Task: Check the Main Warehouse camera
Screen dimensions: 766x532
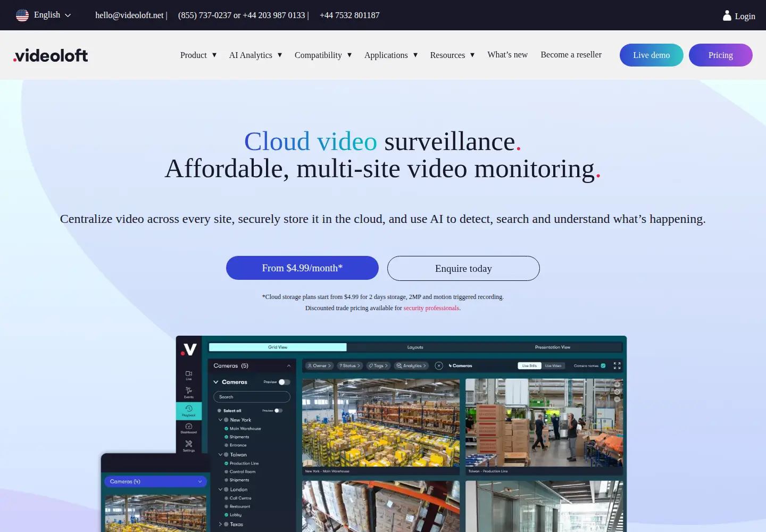Action: click(227, 428)
